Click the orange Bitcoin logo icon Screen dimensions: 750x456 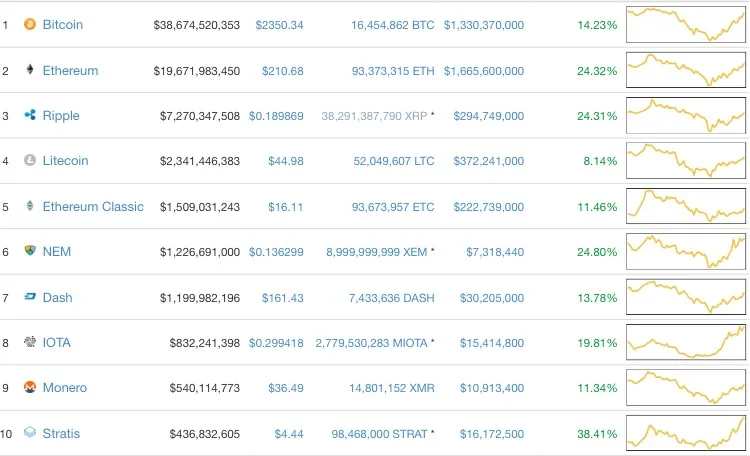30,24
